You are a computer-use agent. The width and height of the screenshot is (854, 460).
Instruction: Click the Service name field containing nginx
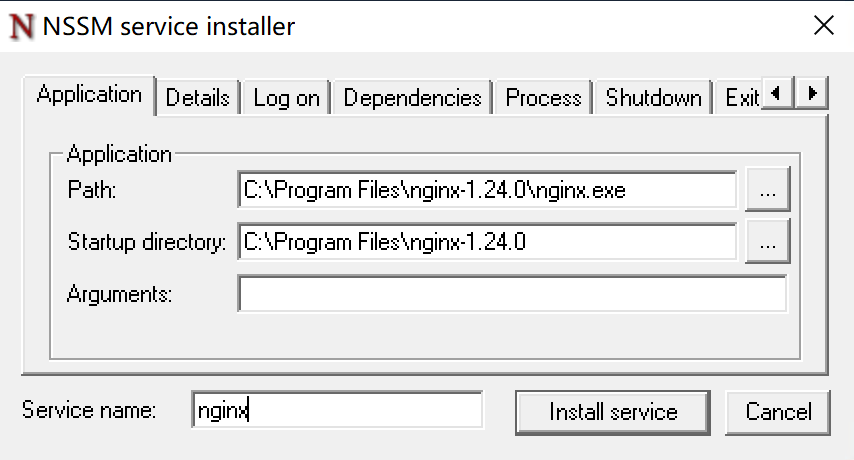click(x=337, y=409)
